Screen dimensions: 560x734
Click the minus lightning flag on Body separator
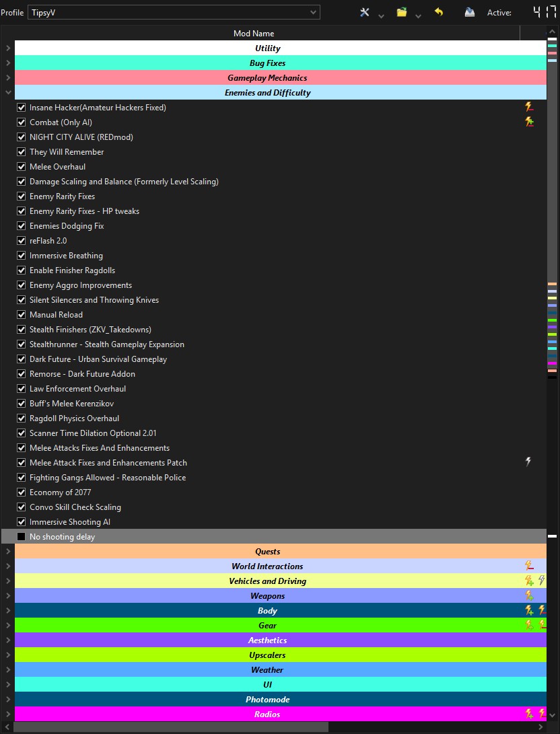pyautogui.click(x=542, y=610)
